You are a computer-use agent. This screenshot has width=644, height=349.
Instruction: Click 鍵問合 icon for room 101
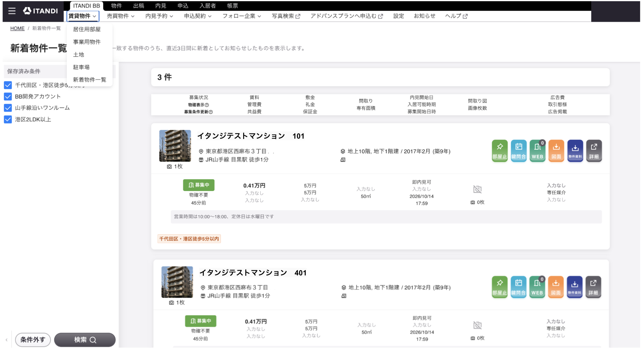point(519,151)
